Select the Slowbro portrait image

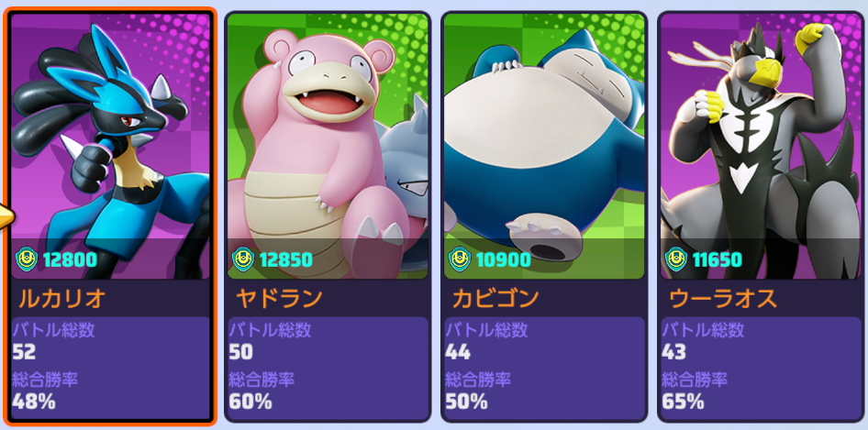[x=328, y=146]
